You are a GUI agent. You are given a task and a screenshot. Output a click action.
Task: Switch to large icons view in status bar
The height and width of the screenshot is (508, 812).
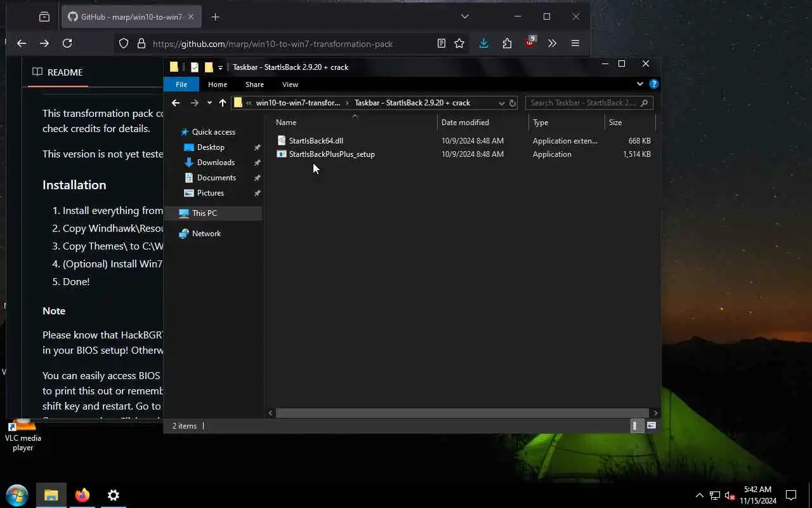coord(651,426)
